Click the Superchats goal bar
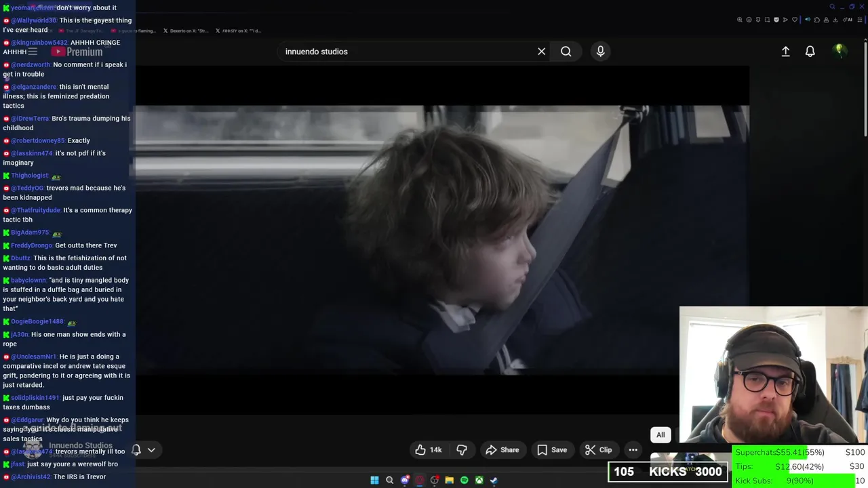This screenshot has width=868, height=488. [x=800, y=452]
